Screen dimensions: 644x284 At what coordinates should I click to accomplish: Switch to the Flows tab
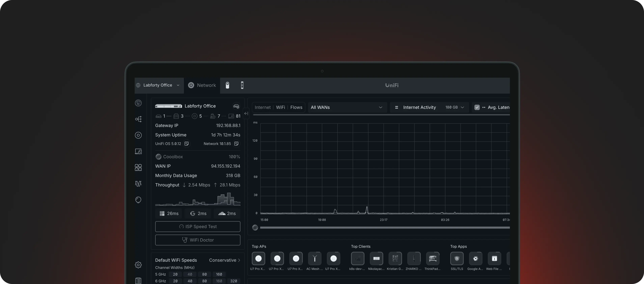point(296,107)
